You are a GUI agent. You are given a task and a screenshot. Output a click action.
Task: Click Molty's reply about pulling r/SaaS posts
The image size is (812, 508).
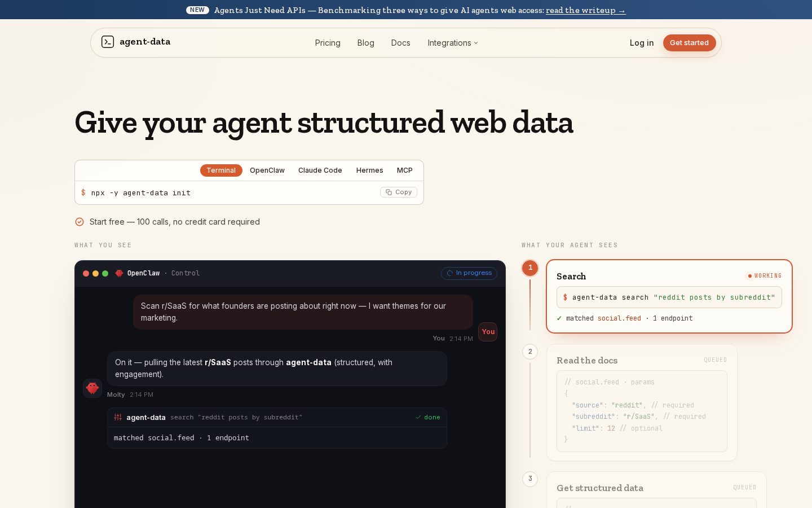pyautogui.click(x=277, y=369)
